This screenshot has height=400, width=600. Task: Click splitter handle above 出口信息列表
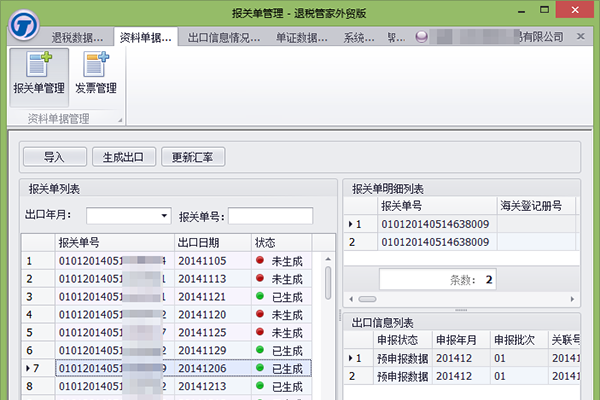pyautogui.click(x=461, y=310)
